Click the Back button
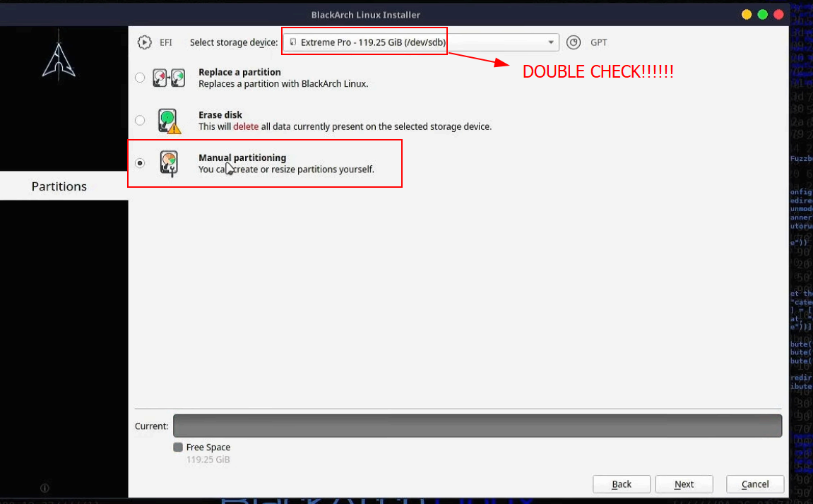 pyautogui.click(x=621, y=484)
